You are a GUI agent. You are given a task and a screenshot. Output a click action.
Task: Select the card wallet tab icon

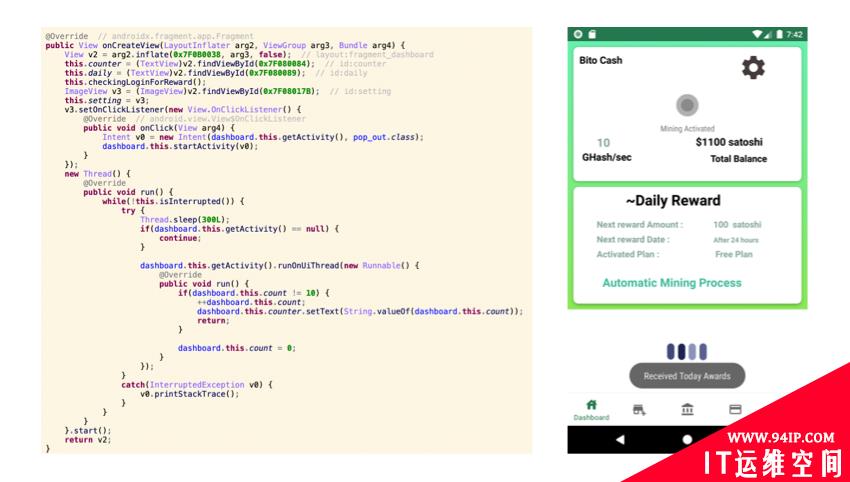pyautogui.click(x=735, y=409)
